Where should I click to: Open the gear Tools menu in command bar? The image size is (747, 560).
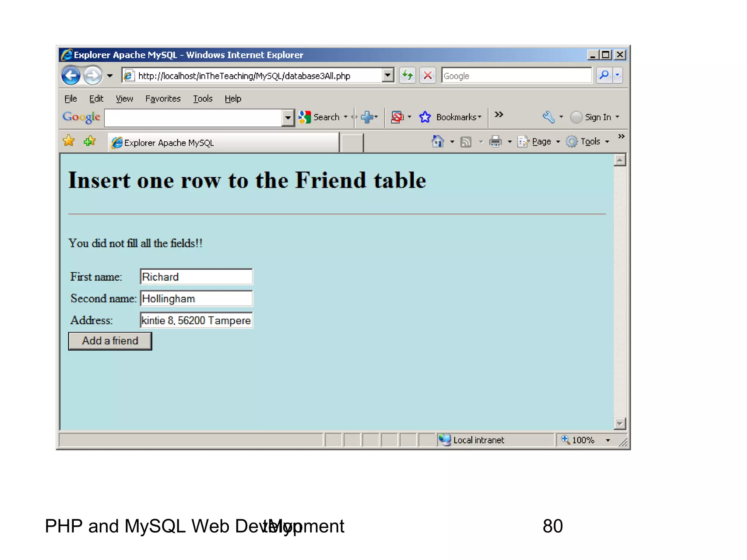587,141
